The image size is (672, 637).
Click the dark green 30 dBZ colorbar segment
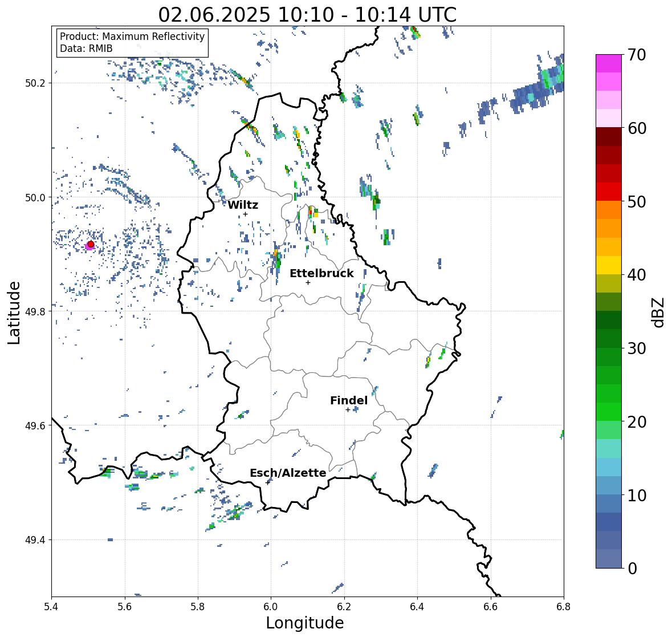[x=609, y=338]
